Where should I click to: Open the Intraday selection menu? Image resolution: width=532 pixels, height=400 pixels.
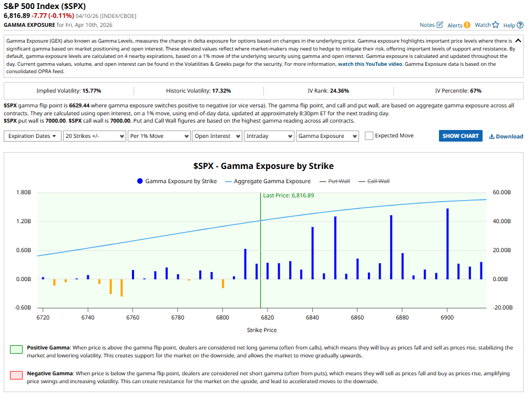click(269, 136)
